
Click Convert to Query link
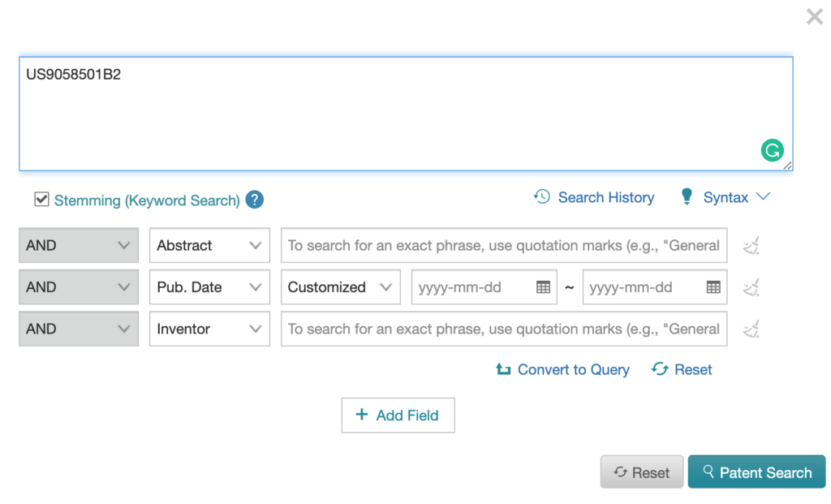coord(563,369)
